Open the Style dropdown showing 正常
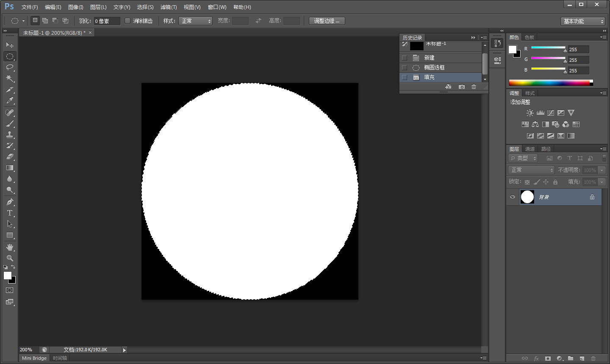 click(195, 21)
